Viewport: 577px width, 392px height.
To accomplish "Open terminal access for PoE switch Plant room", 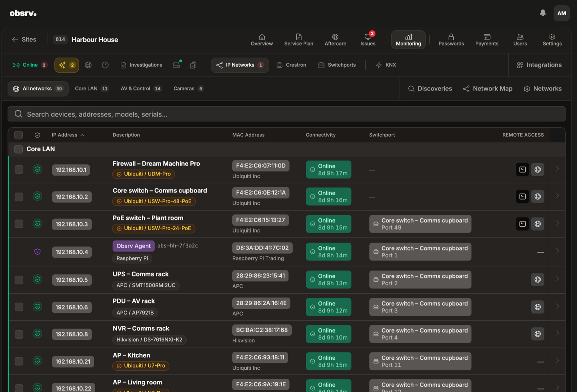I will click(x=523, y=224).
